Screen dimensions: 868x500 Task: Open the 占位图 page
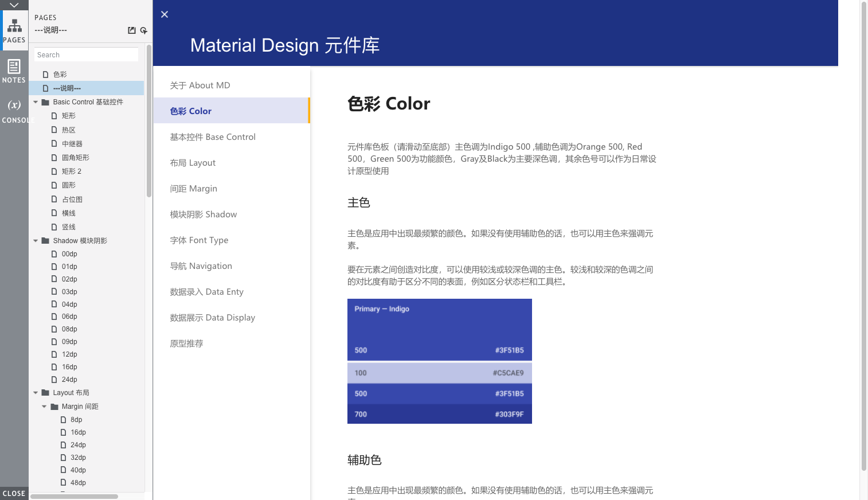click(72, 200)
